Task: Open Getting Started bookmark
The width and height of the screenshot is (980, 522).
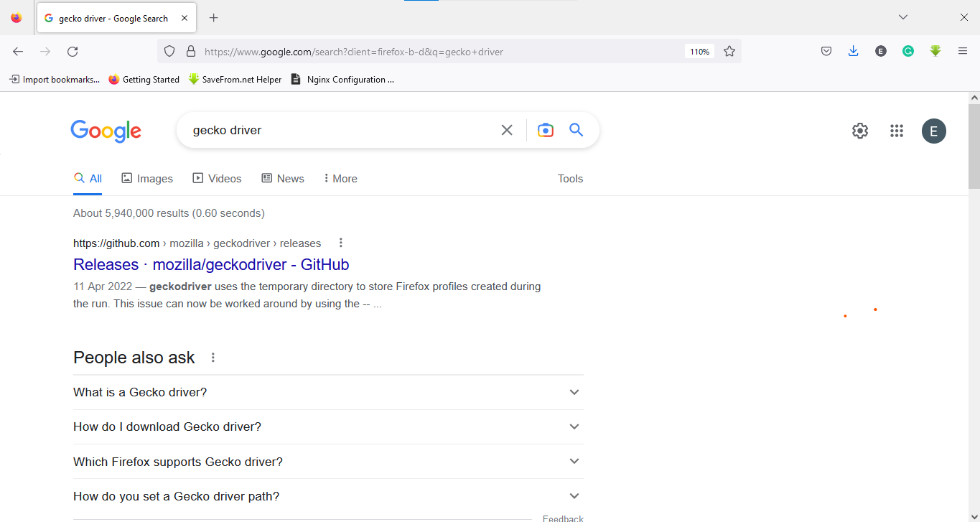Action: tap(144, 80)
